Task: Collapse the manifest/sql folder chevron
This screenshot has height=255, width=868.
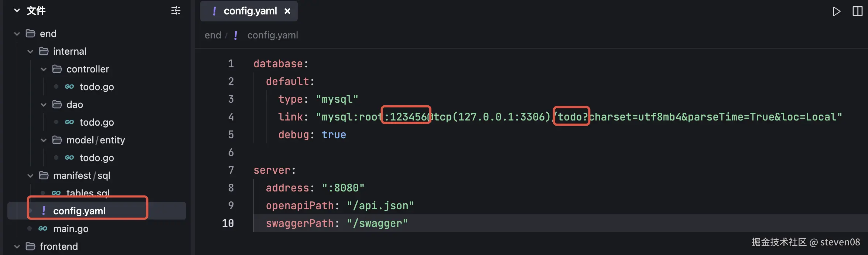Action: tap(30, 176)
